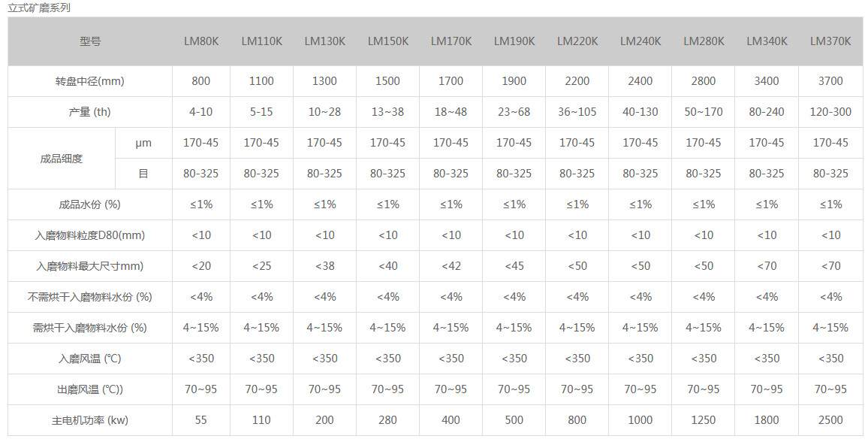Click the LM80K model column header

[x=201, y=41]
